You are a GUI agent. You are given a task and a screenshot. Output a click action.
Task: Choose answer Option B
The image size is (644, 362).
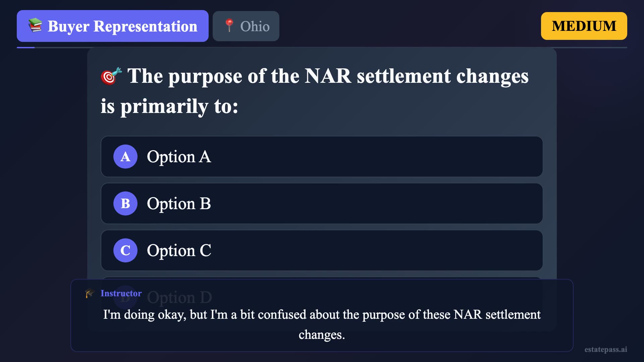(321, 203)
